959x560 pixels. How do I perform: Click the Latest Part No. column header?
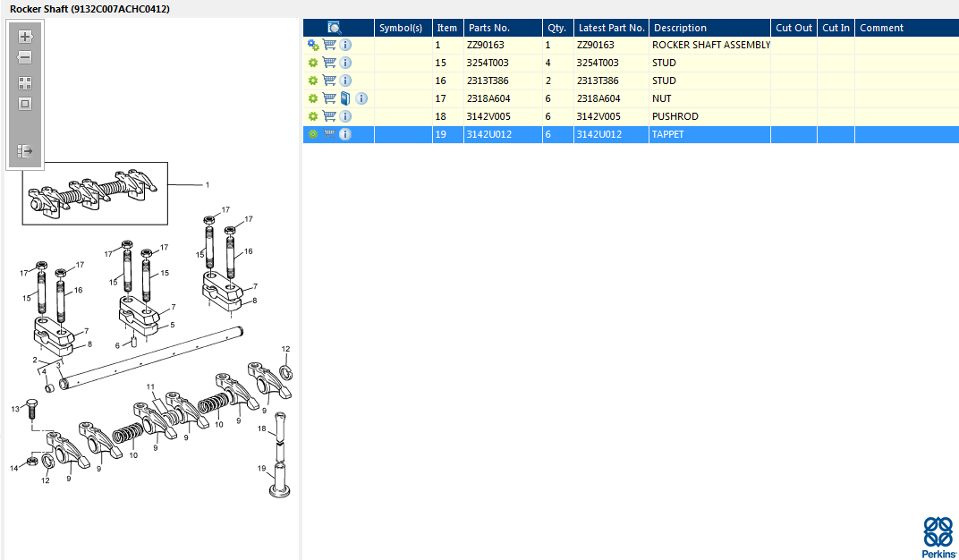pos(611,28)
